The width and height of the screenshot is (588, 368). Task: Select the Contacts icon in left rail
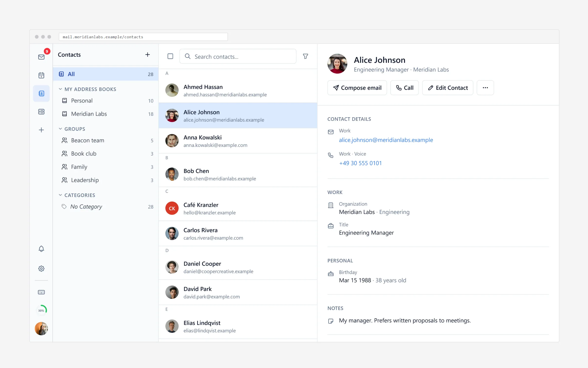pyautogui.click(x=41, y=93)
